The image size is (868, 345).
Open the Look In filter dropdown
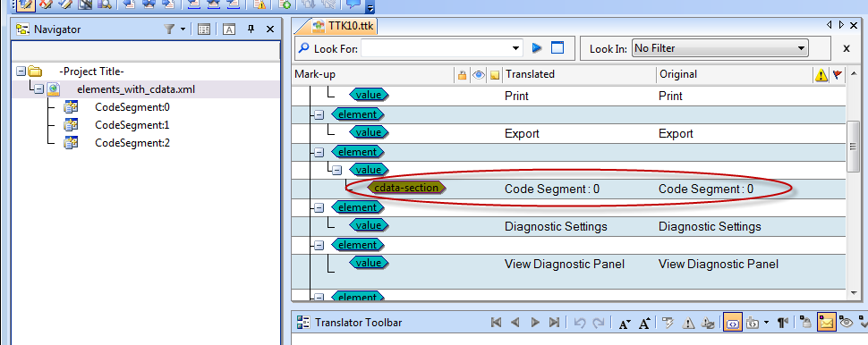(x=719, y=48)
